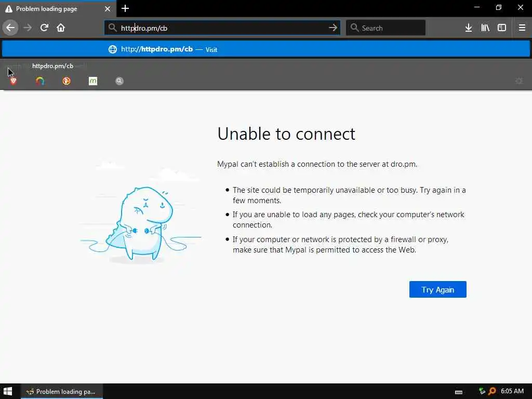The image size is (532, 399).
Task: Close the Problem loading page tab
Action: 108,9
